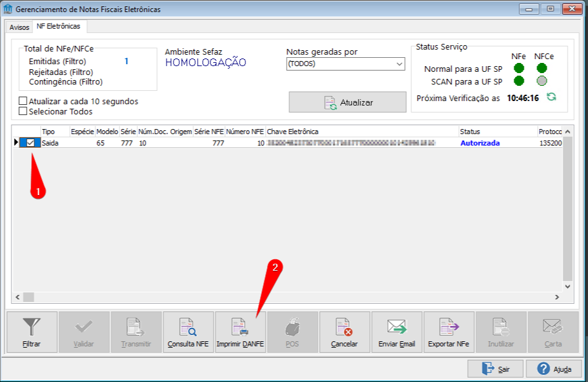Open Consulta NFE search tool
This screenshot has height=382, width=588.
coord(188,332)
